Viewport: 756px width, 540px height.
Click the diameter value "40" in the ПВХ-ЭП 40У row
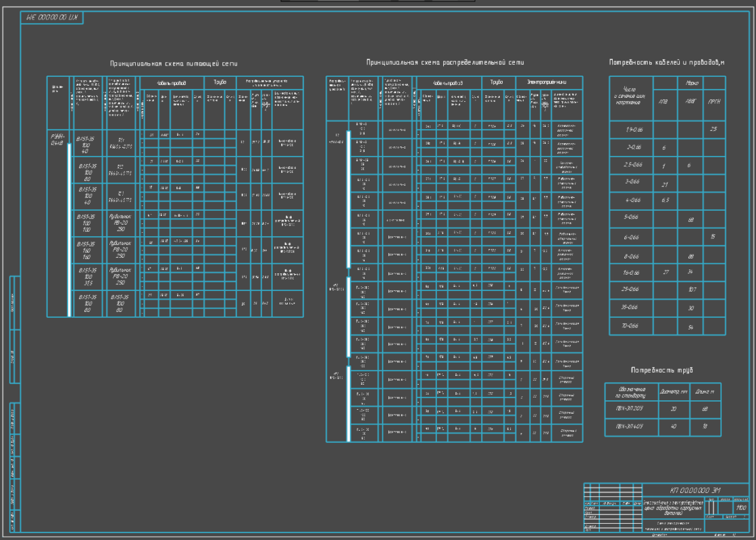(x=674, y=427)
